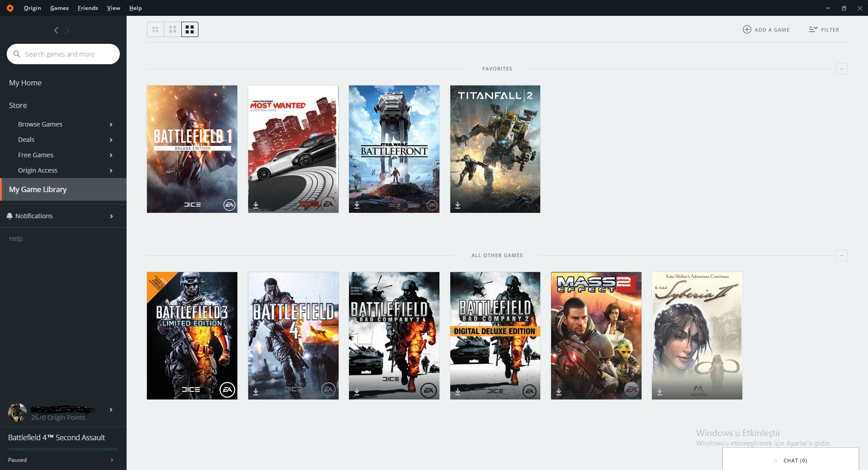Open the Help menu in menu bar

click(135, 8)
